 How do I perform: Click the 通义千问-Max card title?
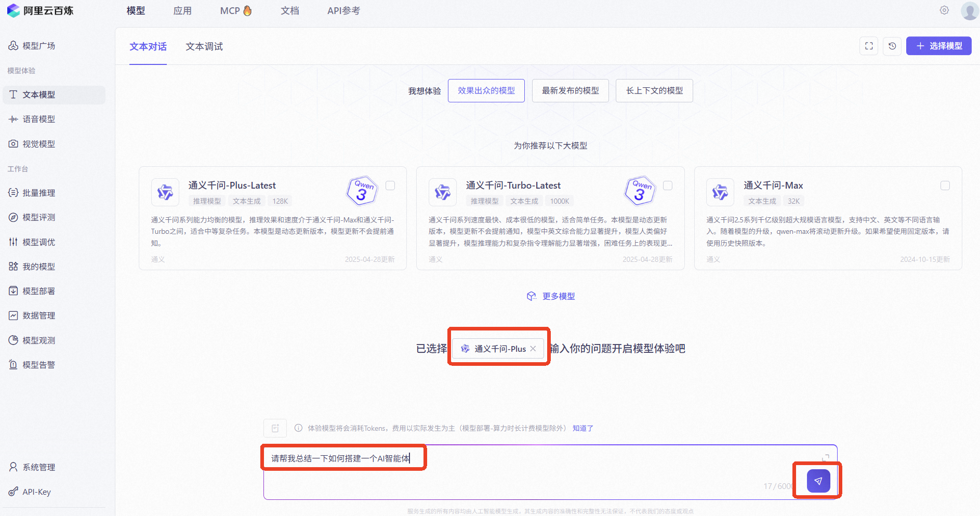pyautogui.click(x=773, y=185)
